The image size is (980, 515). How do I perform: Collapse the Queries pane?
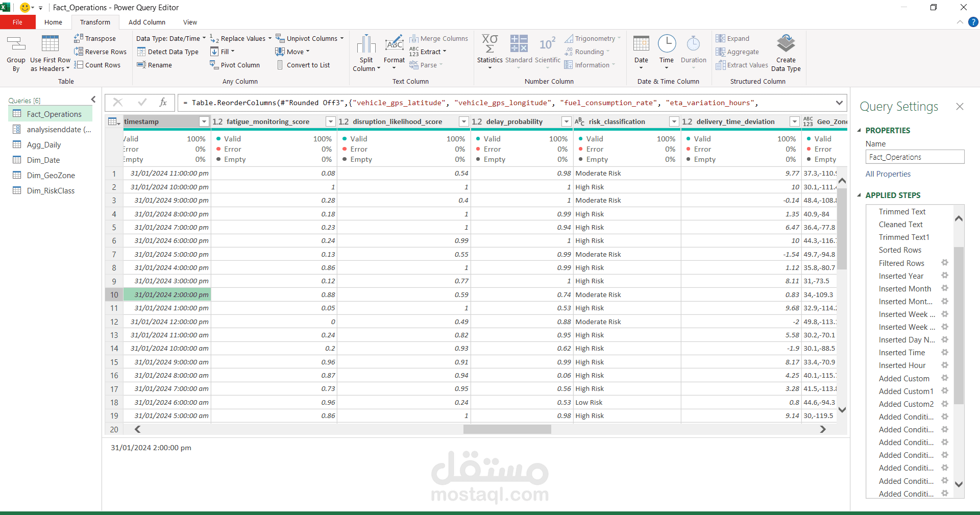pyautogui.click(x=93, y=100)
